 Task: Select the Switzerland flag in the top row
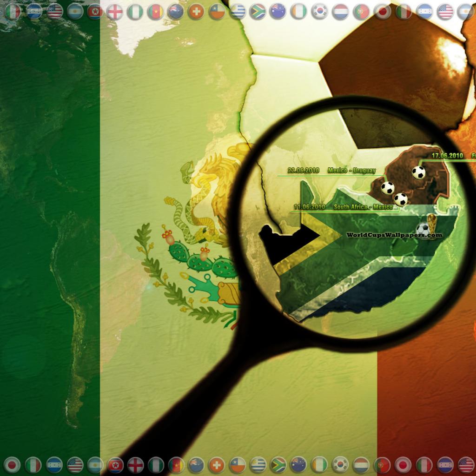196,12
